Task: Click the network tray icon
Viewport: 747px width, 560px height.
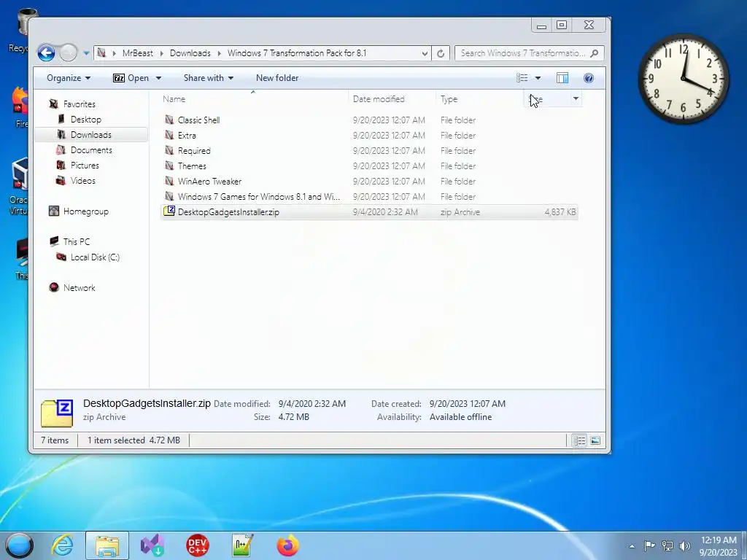Action: [667, 546]
